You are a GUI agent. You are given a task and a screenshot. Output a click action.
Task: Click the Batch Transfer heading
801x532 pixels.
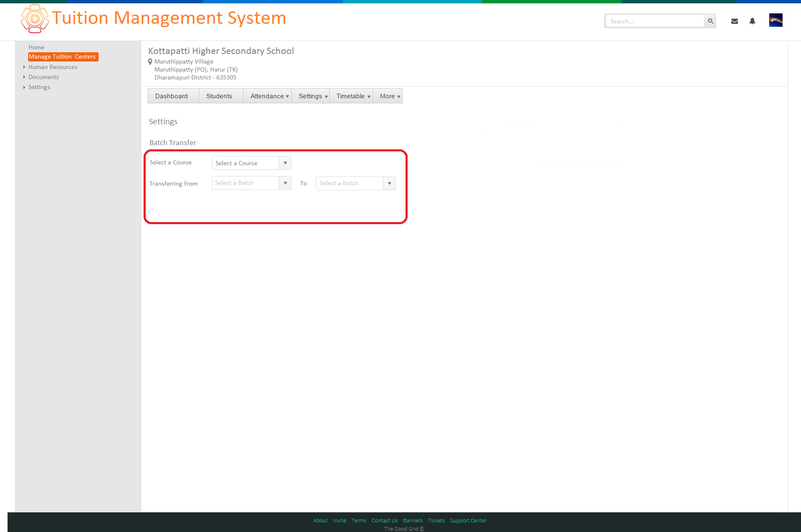[172, 143]
